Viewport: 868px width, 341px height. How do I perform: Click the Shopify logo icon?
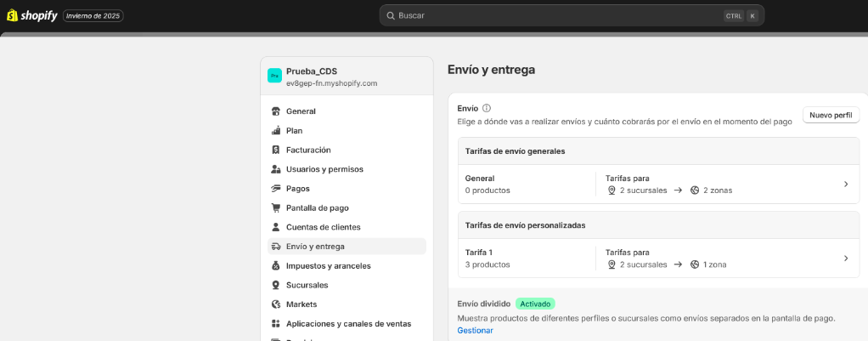point(12,15)
